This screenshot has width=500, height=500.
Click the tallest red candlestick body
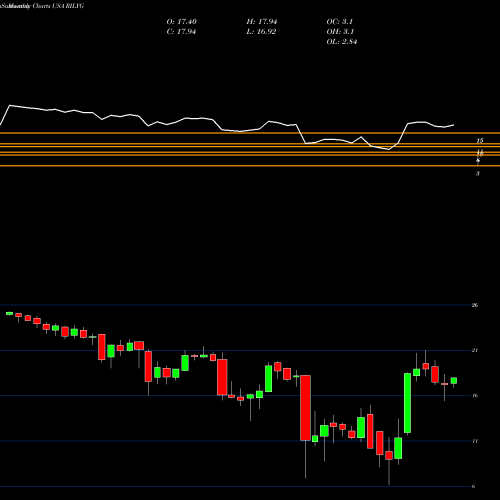[x=305, y=408]
